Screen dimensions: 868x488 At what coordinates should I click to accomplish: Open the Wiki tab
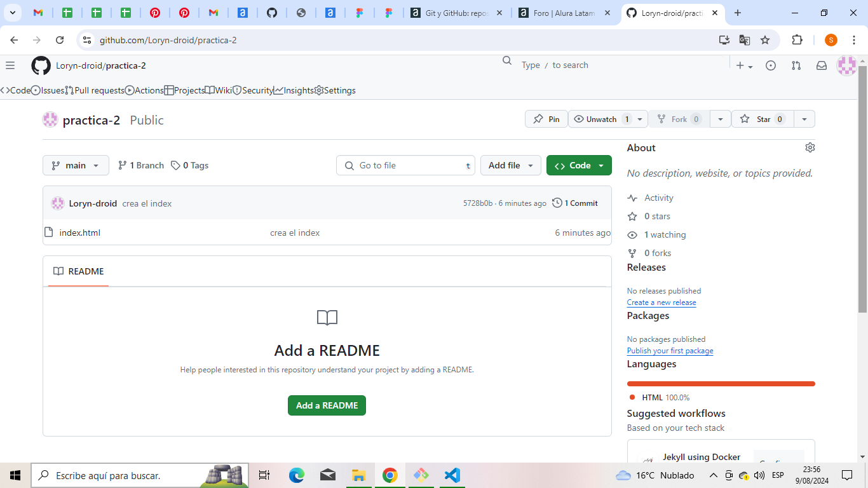click(x=218, y=90)
